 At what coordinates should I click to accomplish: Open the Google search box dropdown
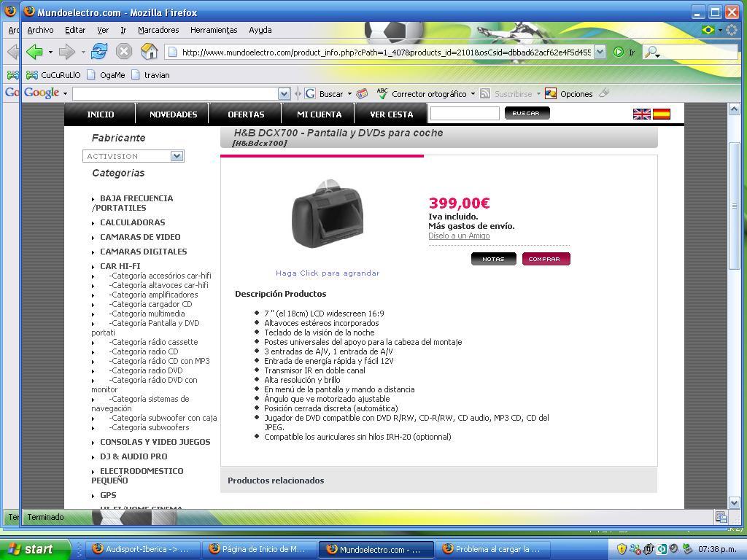click(x=284, y=94)
